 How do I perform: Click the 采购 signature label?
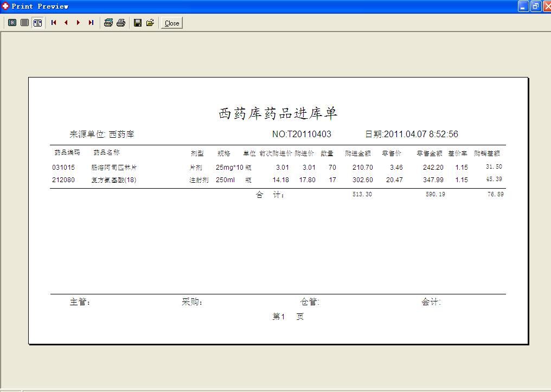click(192, 302)
